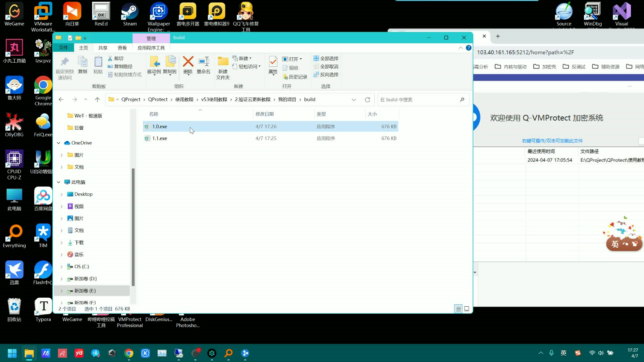Click Select all (全部选择) in ribbon
This screenshot has width=644, height=362.
(x=326, y=58)
